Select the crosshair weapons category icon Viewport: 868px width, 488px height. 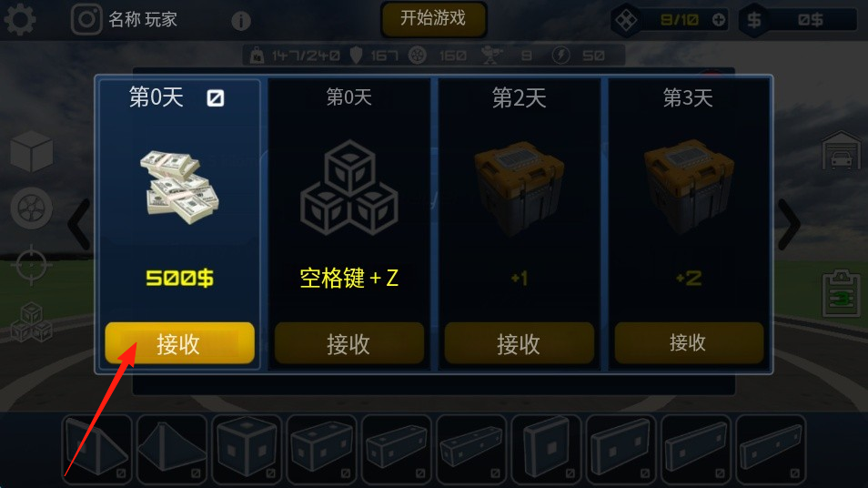(x=32, y=265)
